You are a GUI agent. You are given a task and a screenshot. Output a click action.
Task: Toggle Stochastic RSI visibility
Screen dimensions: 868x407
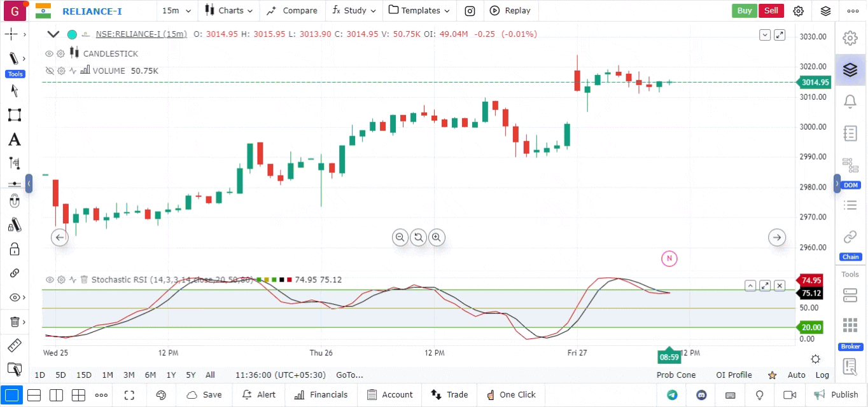49,280
